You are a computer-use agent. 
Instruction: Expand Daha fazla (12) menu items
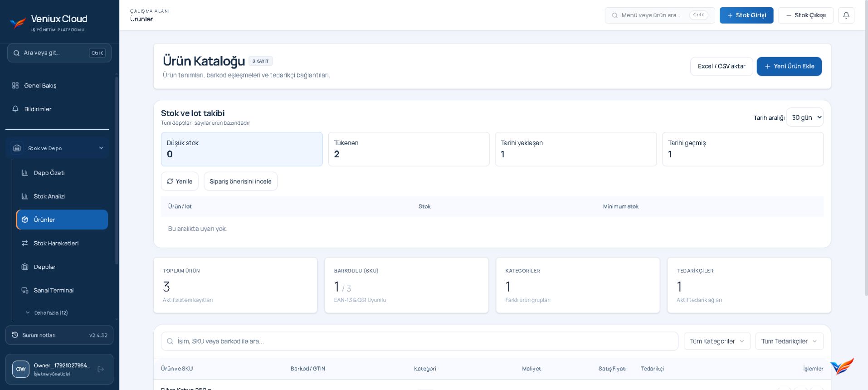pyautogui.click(x=47, y=313)
